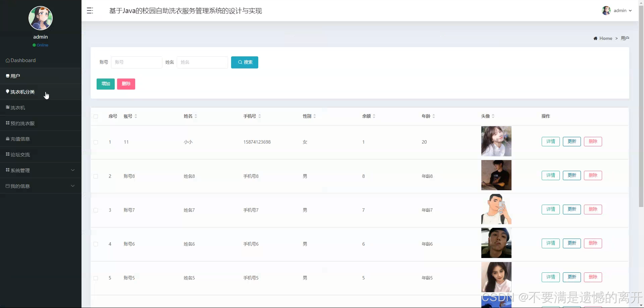
Task: Click 更新 for 账号5
Action: click(x=572, y=277)
